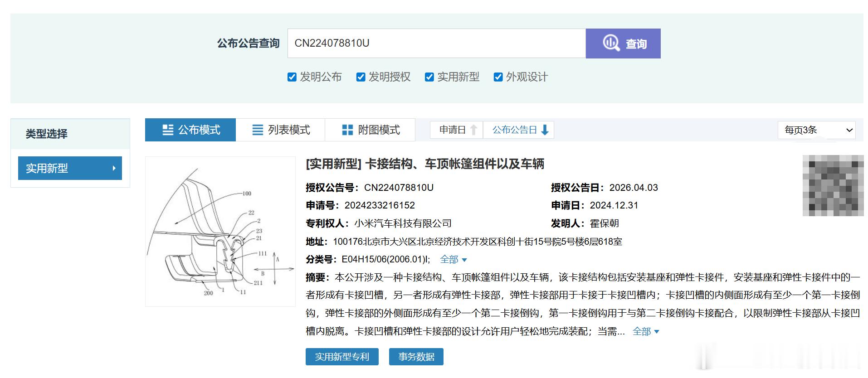Open the patent drawing thumbnail

coord(220,232)
